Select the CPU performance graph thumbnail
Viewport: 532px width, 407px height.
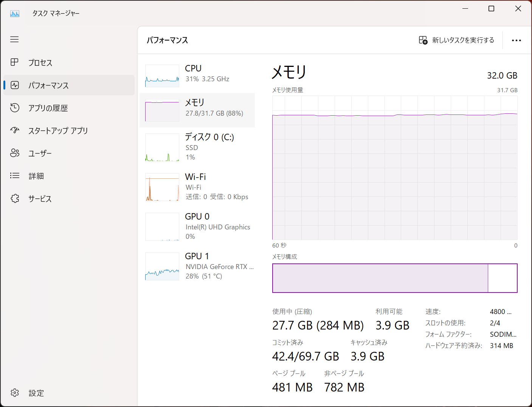pyautogui.click(x=162, y=76)
